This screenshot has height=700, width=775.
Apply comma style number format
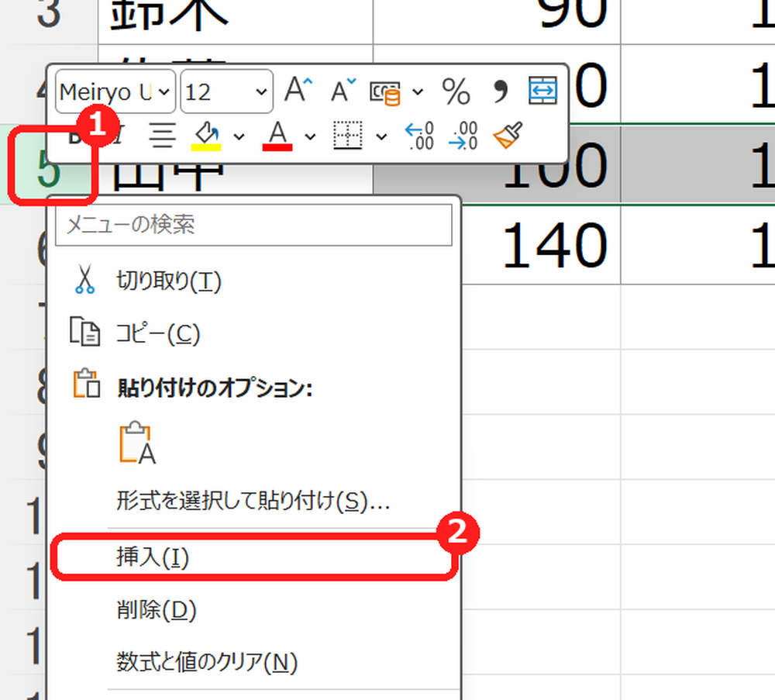click(x=500, y=91)
